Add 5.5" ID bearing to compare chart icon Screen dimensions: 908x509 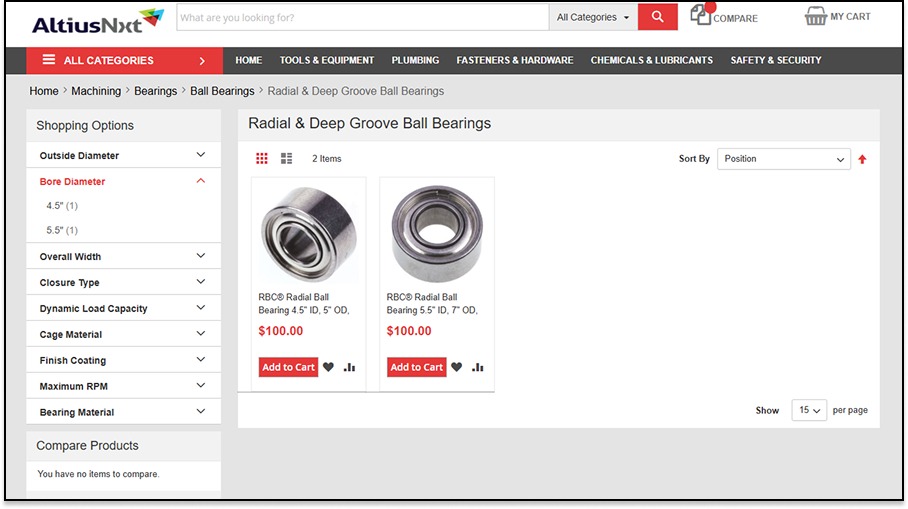point(478,367)
